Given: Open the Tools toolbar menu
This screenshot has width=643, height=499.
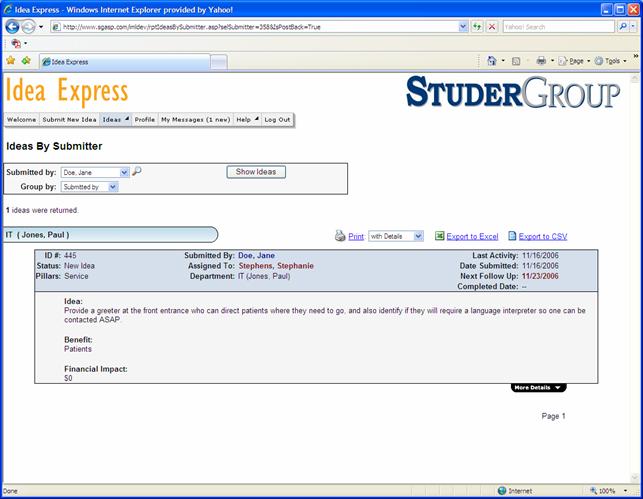Looking at the screenshot, I should tap(611, 61).
